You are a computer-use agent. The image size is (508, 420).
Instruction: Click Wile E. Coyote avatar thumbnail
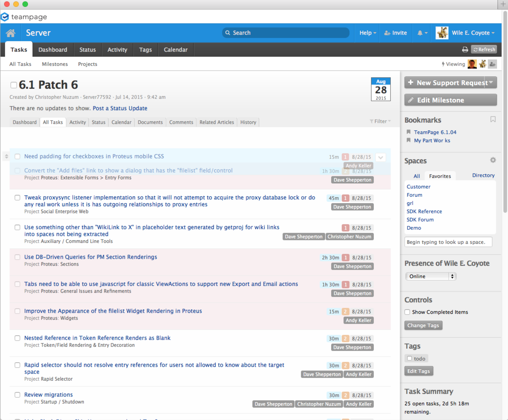[x=442, y=33]
